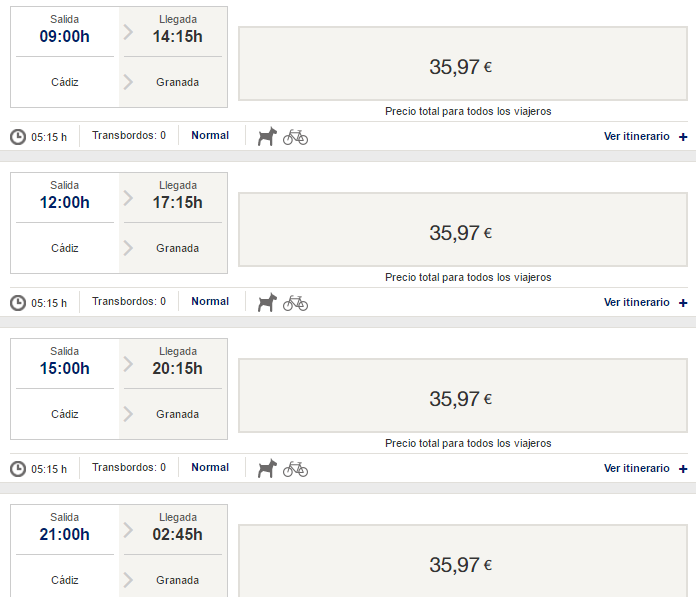This screenshot has height=597, width=696.
Task: Click the dog icon for the 09:00h trip
Action: [266, 136]
